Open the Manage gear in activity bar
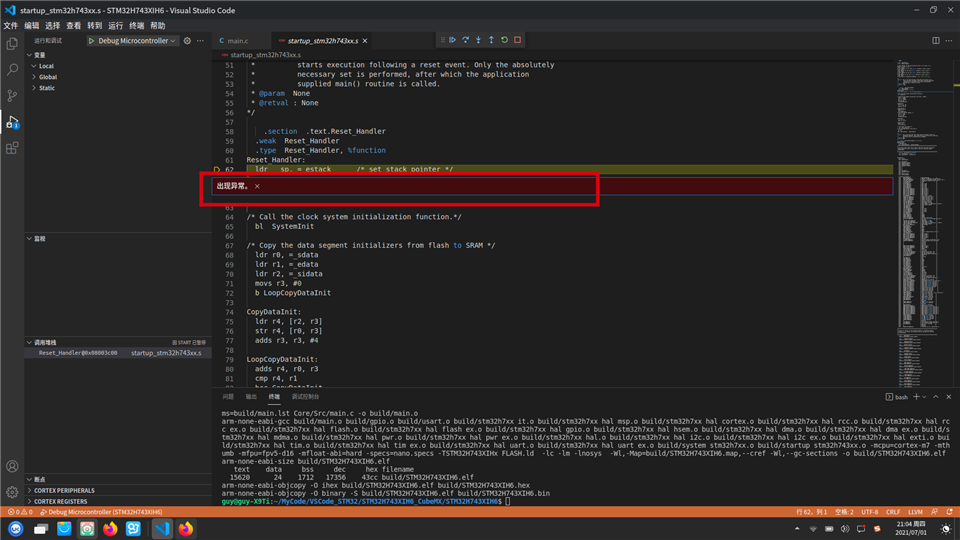The height and width of the screenshot is (540, 960). pyautogui.click(x=12, y=492)
